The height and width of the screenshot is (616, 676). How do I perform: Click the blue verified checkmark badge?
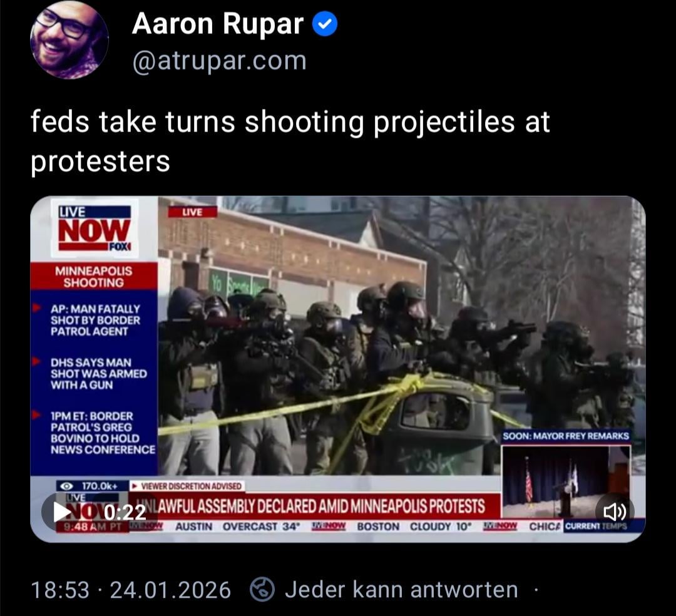pyautogui.click(x=325, y=24)
